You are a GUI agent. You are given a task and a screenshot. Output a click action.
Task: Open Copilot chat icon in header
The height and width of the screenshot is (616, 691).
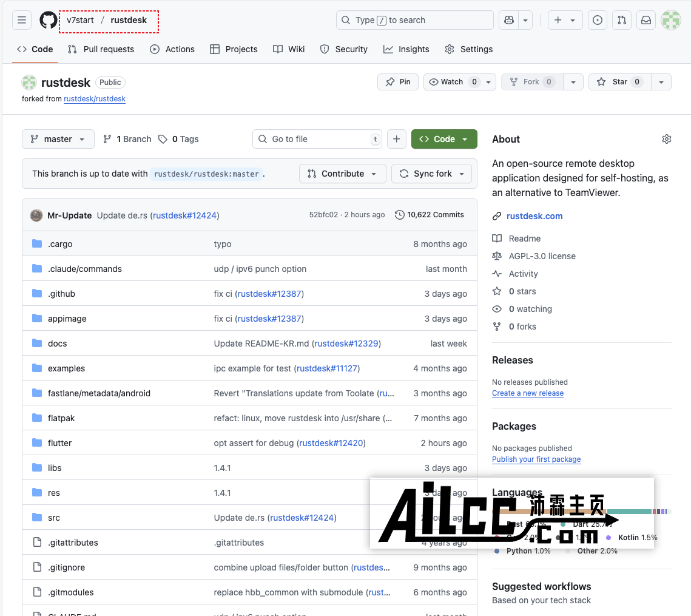coord(509,20)
